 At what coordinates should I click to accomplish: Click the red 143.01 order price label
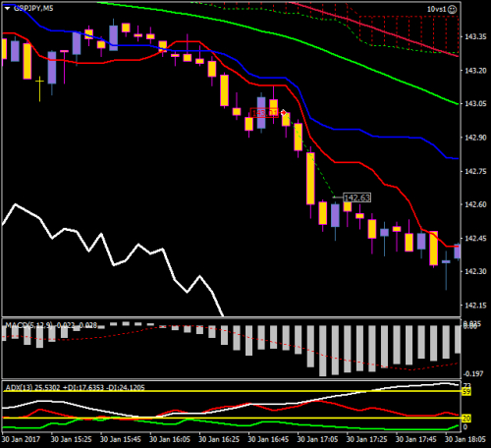tap(264, 113)
